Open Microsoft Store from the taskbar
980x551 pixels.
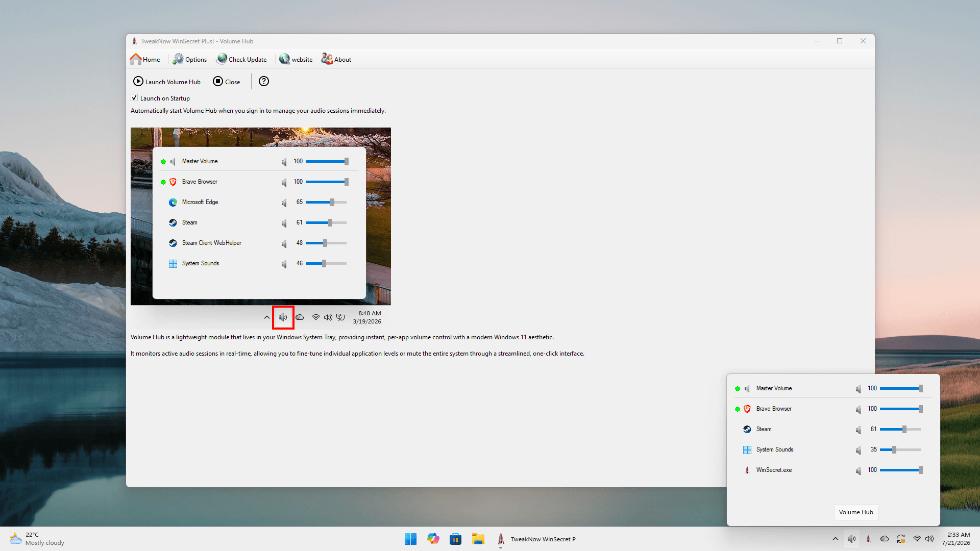coord(456,539)
